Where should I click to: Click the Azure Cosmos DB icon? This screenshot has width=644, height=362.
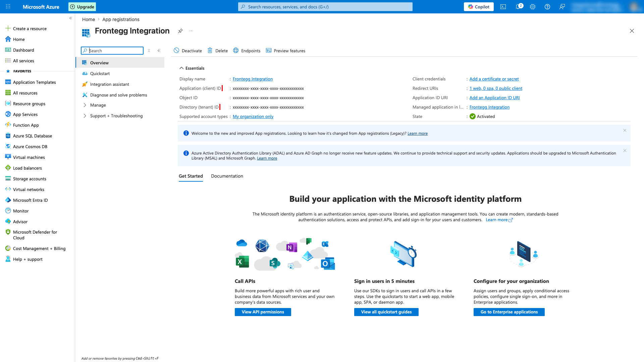click(8, 146)
